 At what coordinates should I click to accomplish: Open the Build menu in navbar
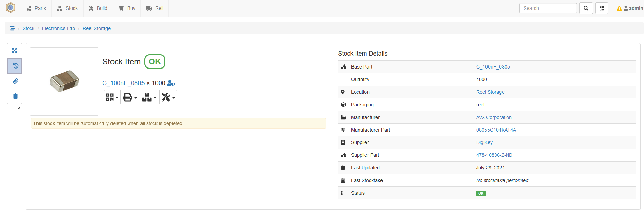(98, 8)
